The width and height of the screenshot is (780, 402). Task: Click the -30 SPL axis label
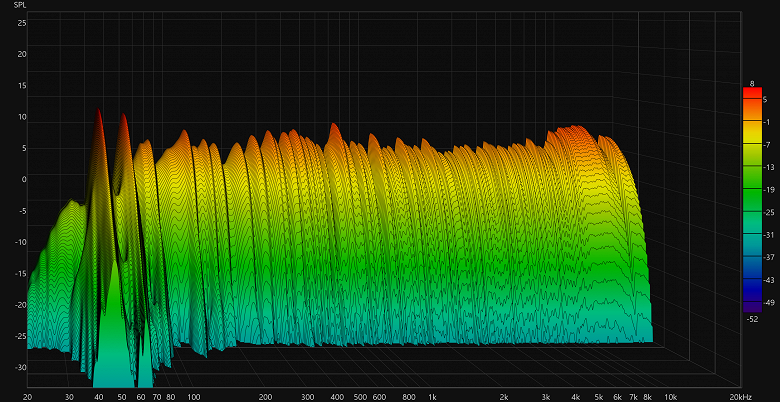(x=21, y=367)
